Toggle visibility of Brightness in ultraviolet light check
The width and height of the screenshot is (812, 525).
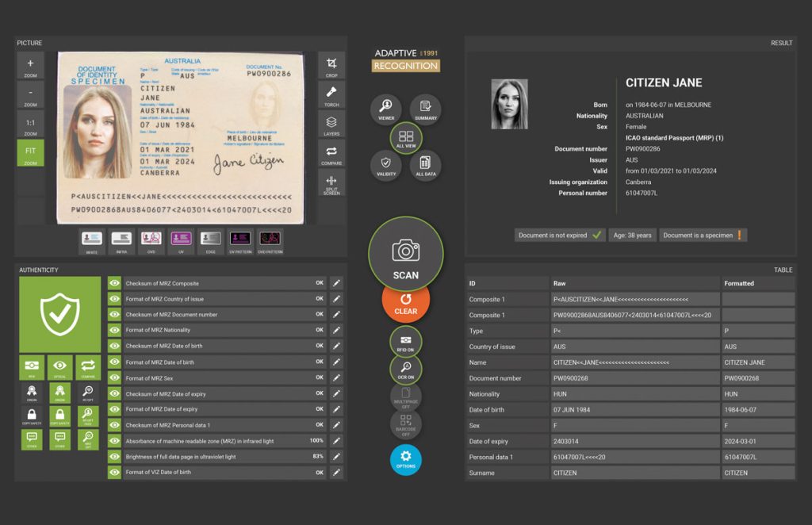[x=114, y=457]
